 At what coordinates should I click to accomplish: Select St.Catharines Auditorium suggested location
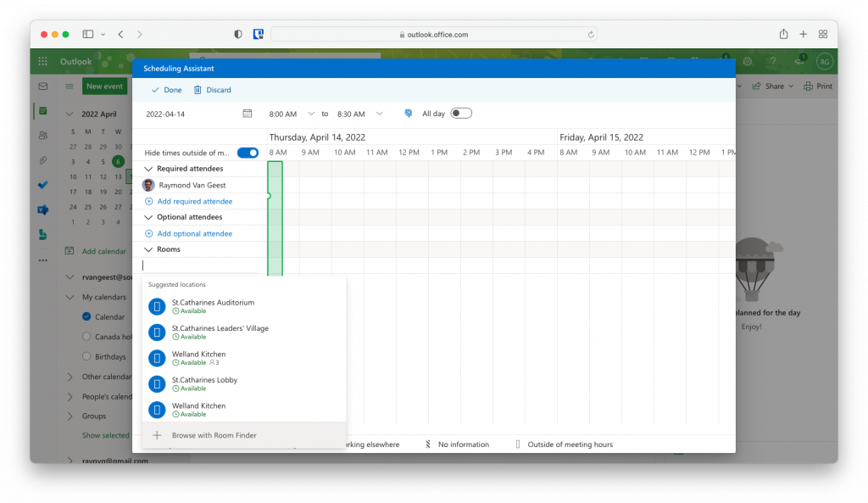pyautogui.click(x=212, y=306)
